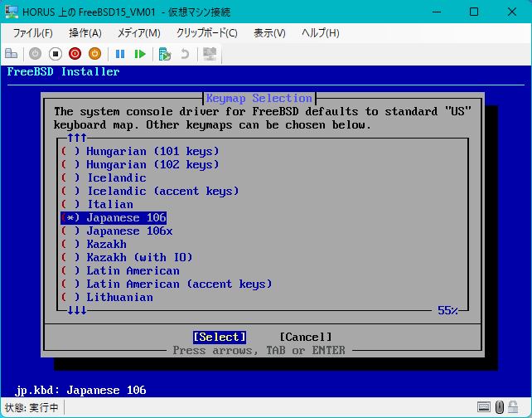Choose the plain Kazakh keymap

click(x=94, y=244)
